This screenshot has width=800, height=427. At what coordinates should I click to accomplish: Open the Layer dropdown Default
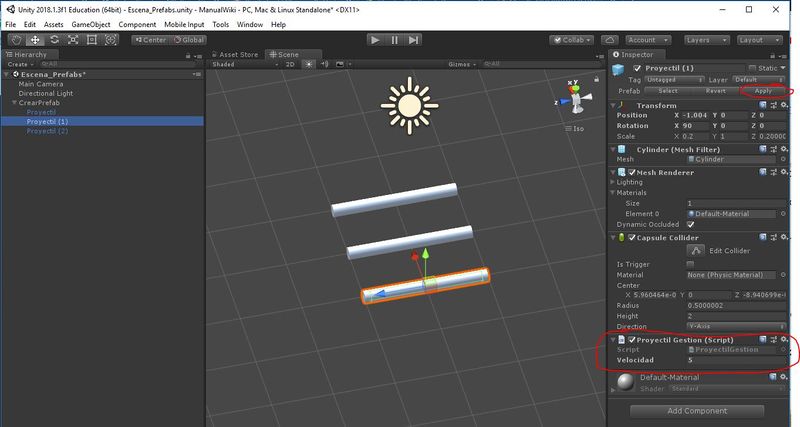(x=759, y=80)
